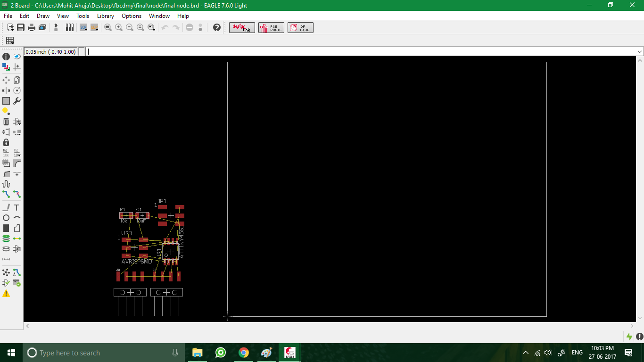Select the Copy tool
Image resolution: width=644 pixels, height=362 pixels.
(x=17, y=80)
